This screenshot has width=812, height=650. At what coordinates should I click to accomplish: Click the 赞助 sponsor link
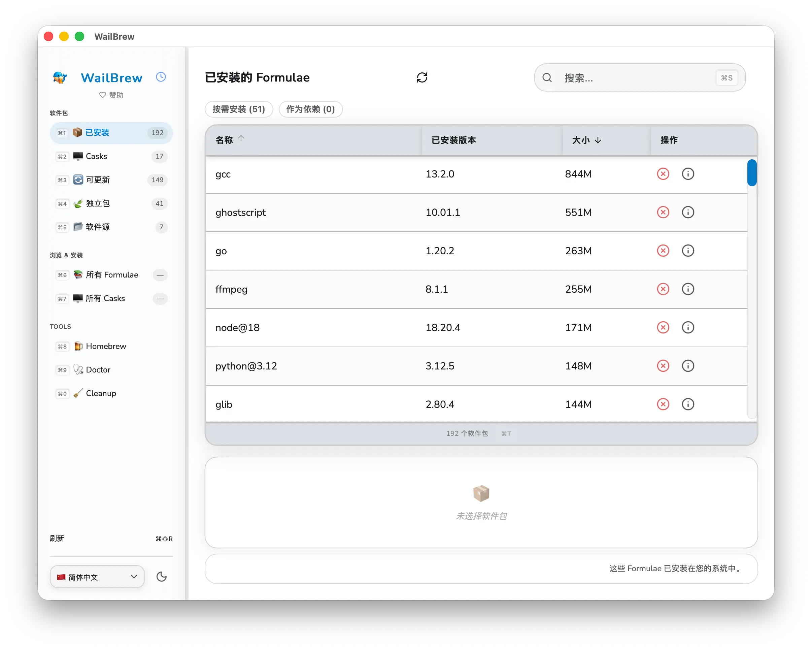click(x=111, y=95)
